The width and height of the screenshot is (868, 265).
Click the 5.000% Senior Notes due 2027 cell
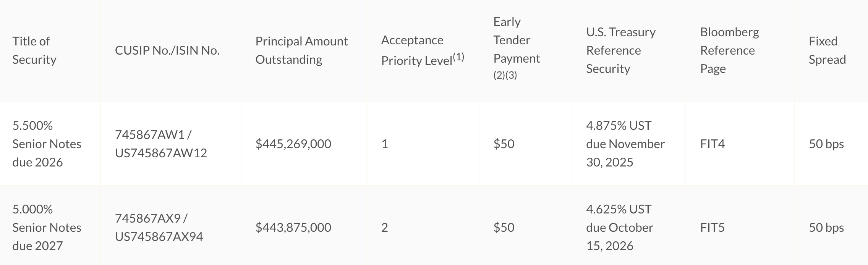[47, 228]
